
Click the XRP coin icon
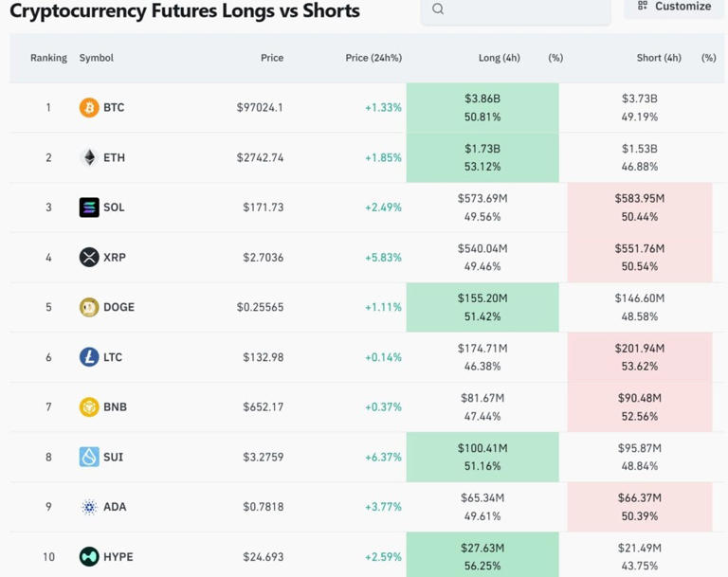89,257
